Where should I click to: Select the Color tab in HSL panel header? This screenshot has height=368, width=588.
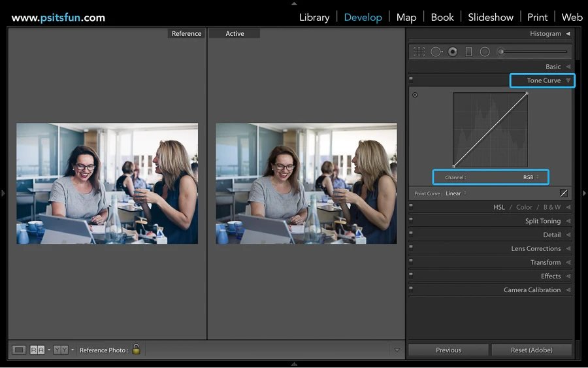pyautogui.click(x=524, y=207)
